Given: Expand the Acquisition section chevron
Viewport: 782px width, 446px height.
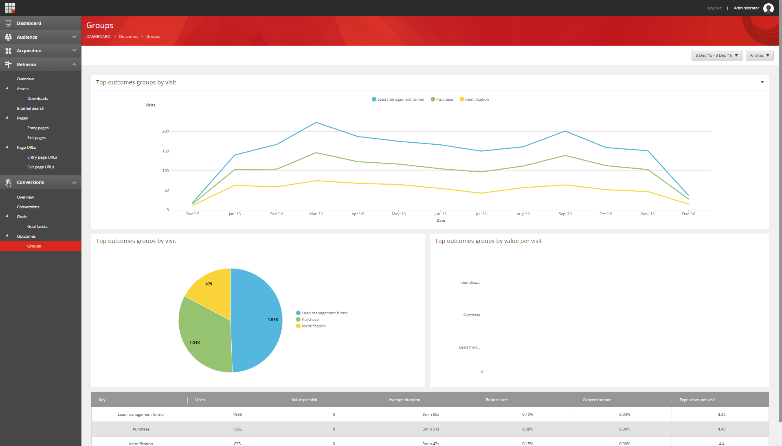Looking at the screenshot, I should (x=74, y=51).
